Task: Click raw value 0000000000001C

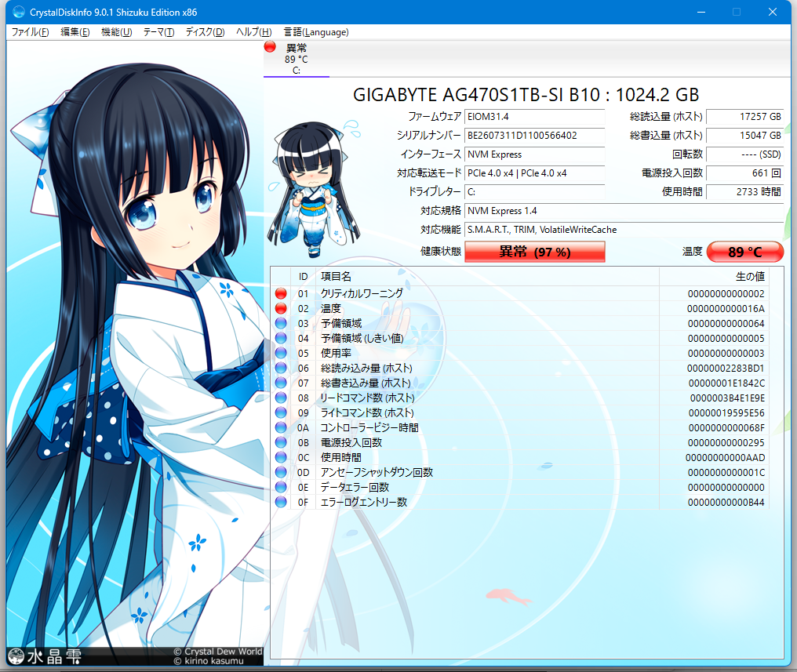Action: click(726, 472)
